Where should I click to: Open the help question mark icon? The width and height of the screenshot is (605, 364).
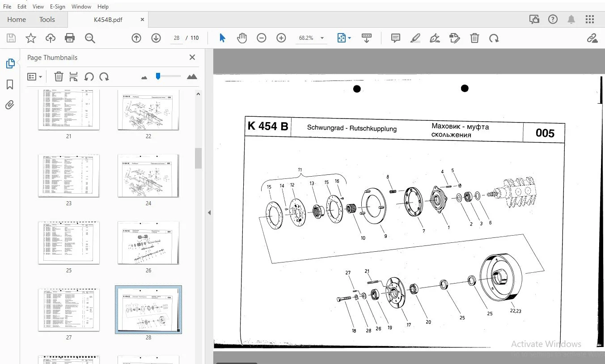point(553,20)
